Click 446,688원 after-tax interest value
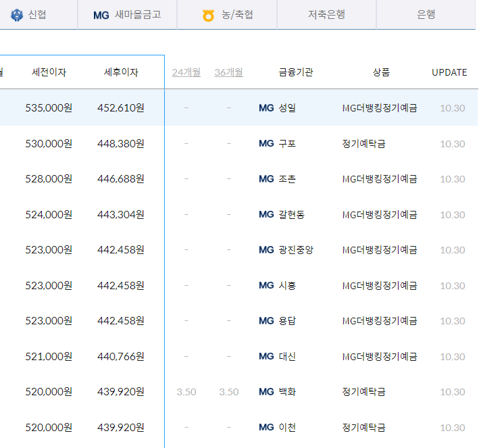 pyautogui.click(x=121, y=179)
